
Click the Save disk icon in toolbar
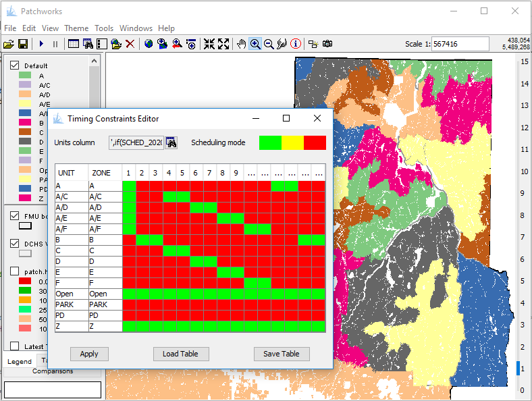[22, 44]
